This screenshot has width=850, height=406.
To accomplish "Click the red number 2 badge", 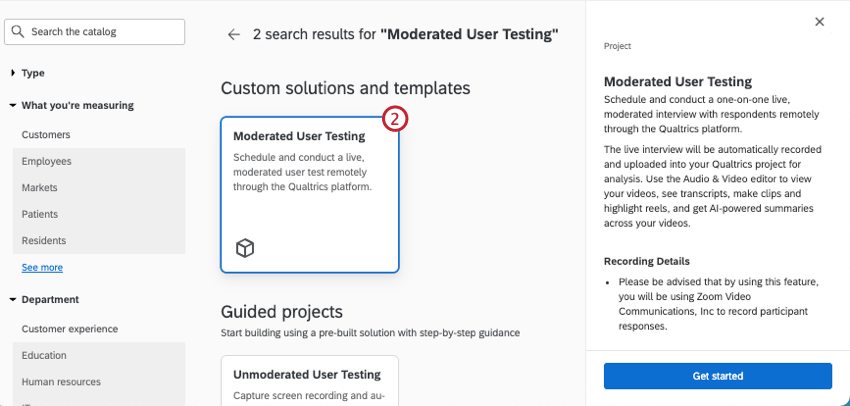I will [396, 119].
